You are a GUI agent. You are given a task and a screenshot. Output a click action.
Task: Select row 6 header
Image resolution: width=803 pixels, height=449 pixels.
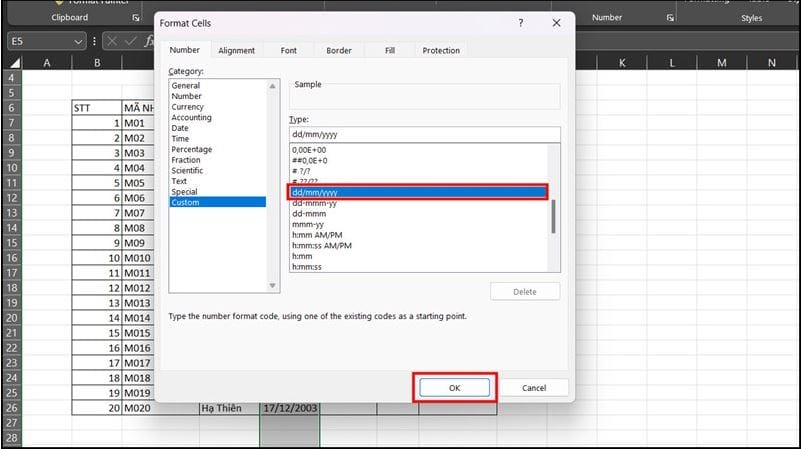point(12,108)
